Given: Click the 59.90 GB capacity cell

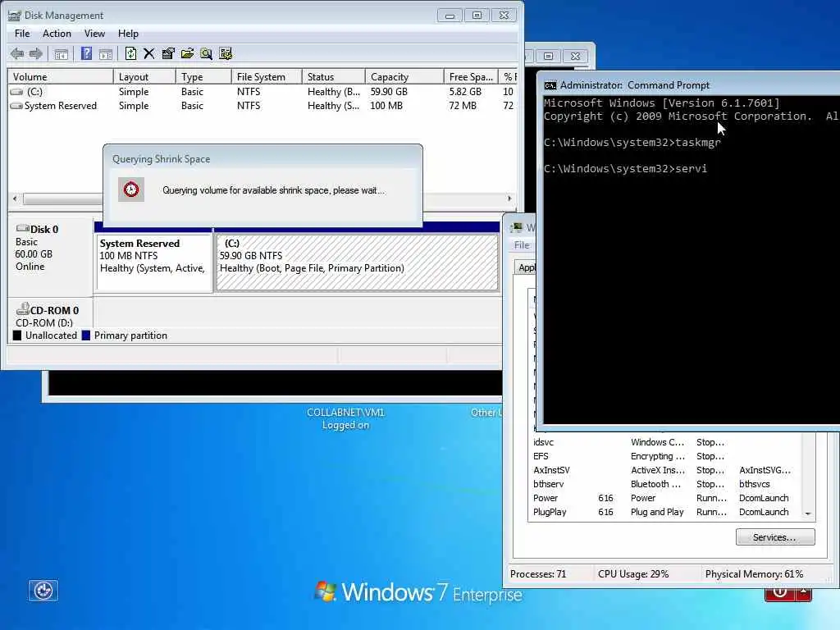Looking at the screenshot, I should (x=389, y=92).
